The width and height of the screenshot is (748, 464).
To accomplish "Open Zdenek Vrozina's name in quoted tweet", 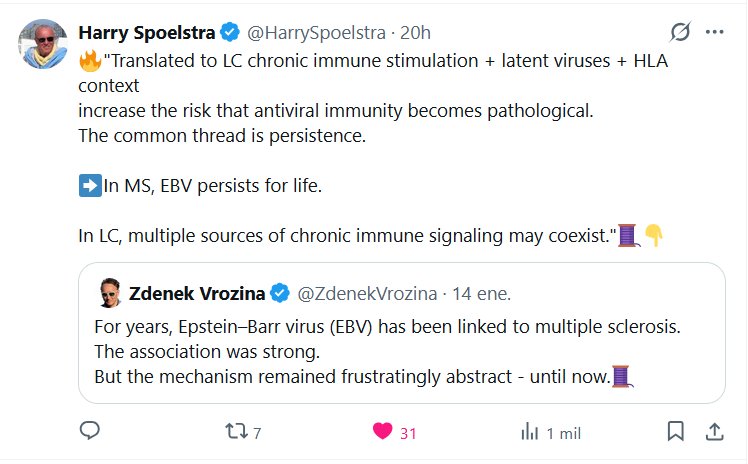I will coord(197,293).
